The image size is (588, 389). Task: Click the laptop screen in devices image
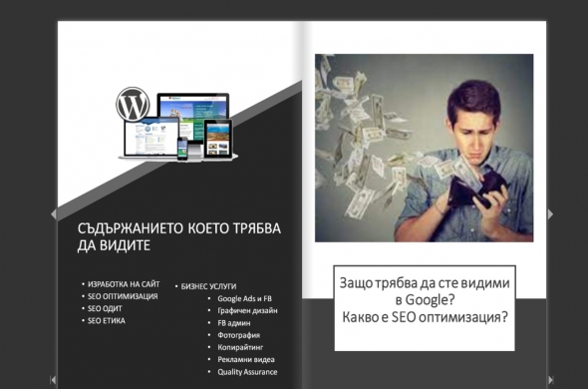[x=151, y=137]
